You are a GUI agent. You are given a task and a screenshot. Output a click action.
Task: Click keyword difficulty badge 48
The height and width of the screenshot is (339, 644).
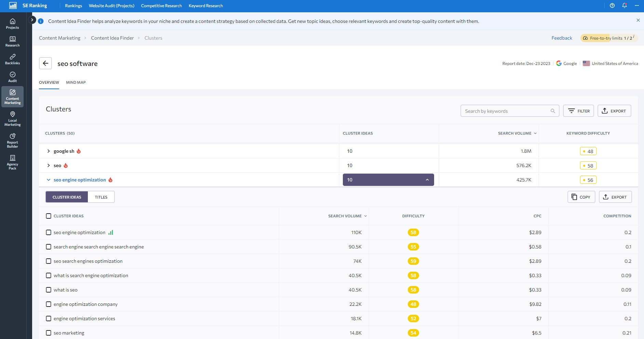pos(588,151)
